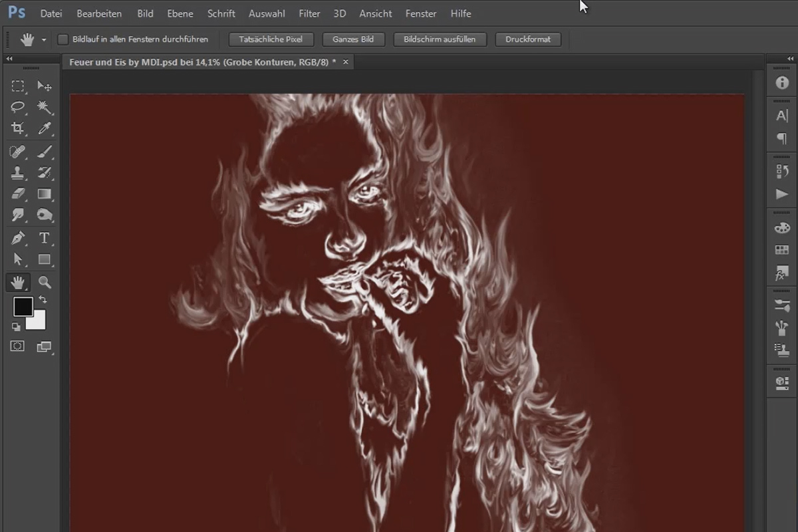798x532 pixels.
Task: Select the Smudge tool
Action: pos(18,215)
